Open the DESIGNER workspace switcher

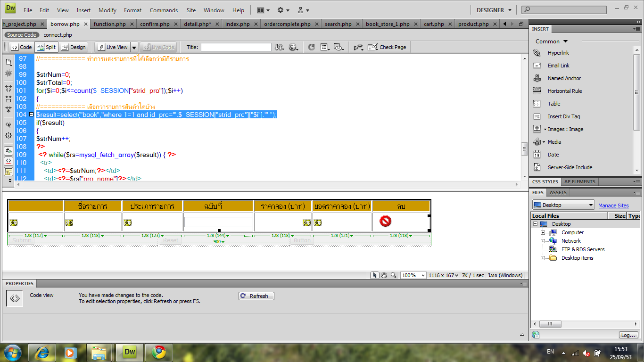click(494, 10)
